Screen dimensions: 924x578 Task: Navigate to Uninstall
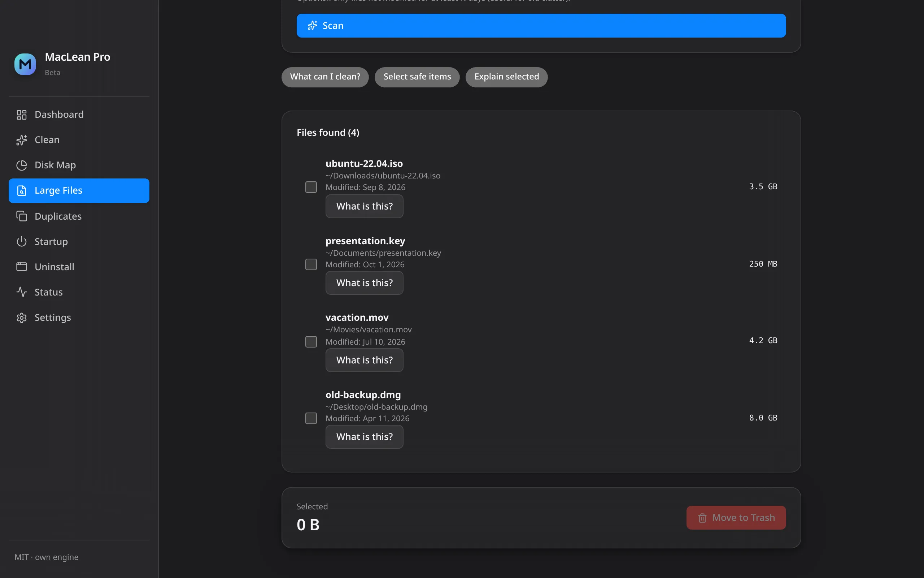tap(79, 267)
